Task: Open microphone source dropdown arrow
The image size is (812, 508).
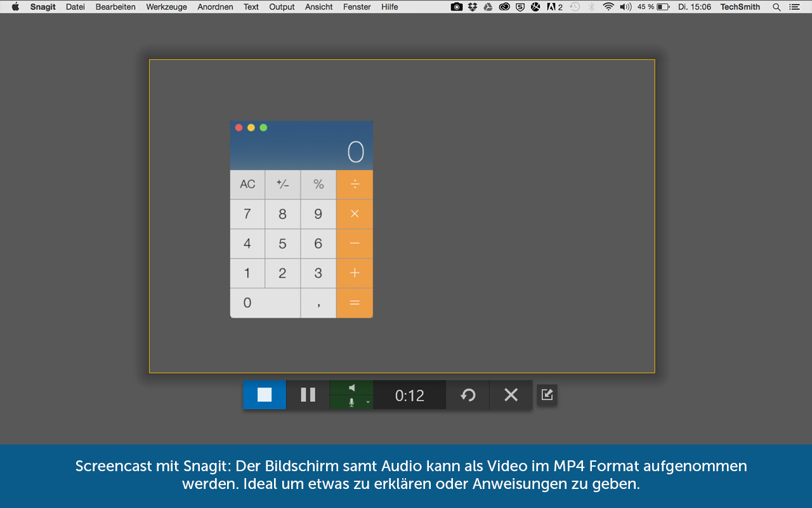Action: (367, 403)
